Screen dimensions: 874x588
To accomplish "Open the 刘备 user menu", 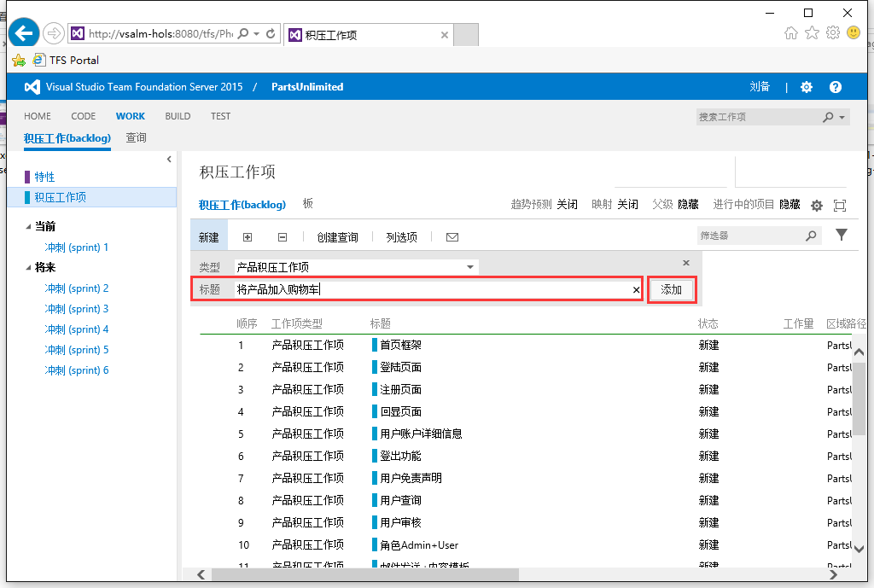I will coord(759,87).
